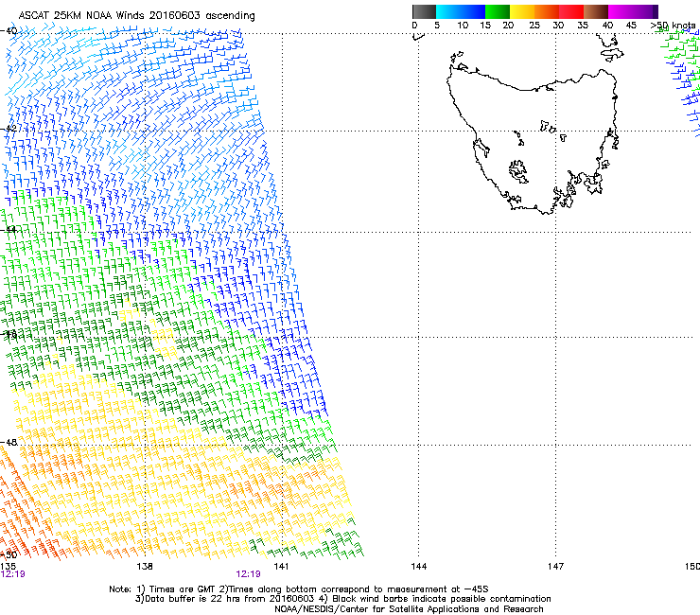This screenshot has width=700, height=615.
Task: Click the brown 35-40 knots color segment
Action: coord(596,11)
